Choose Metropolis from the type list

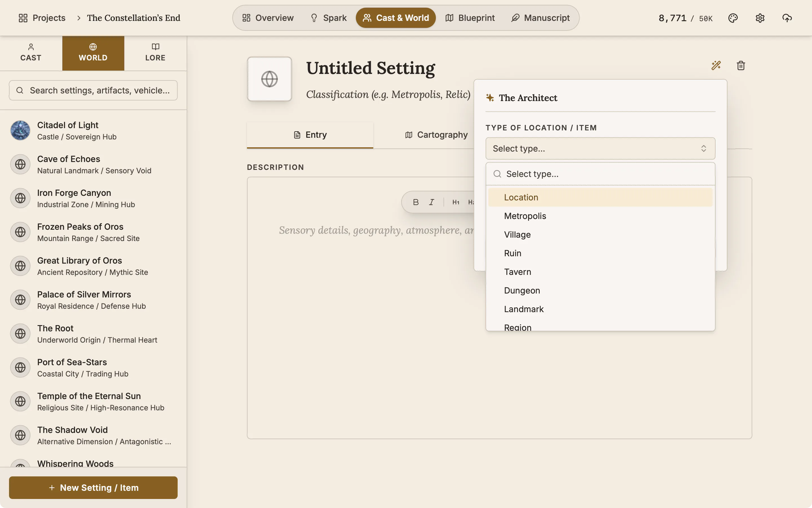[600, 216]
